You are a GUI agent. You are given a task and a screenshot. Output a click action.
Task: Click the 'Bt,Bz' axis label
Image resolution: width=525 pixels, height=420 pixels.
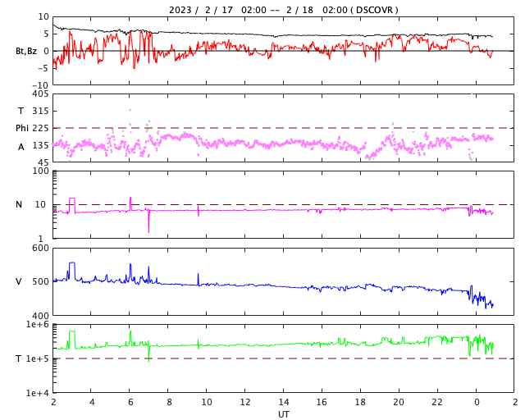26,51
